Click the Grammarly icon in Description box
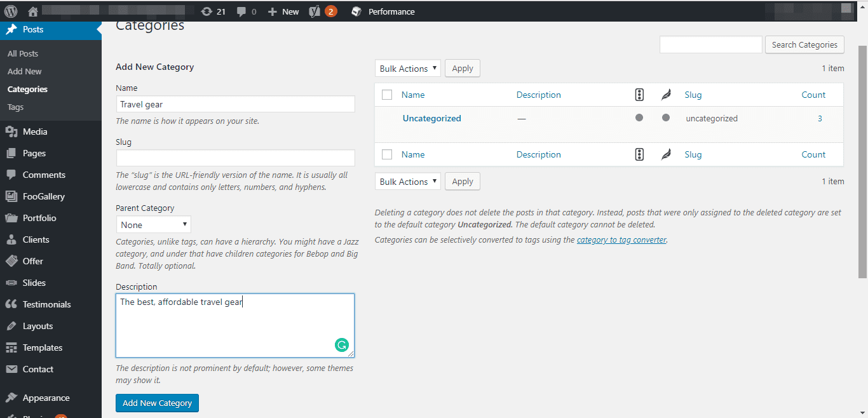Image resolution: width=868 pixels, height=418 pixels. [x=342, y=346]
